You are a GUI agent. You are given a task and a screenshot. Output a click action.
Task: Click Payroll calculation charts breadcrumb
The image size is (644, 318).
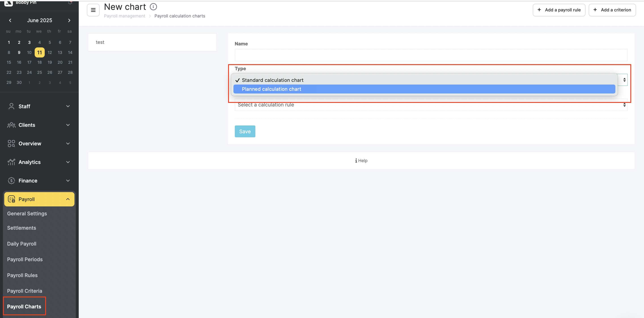[180, 16]
